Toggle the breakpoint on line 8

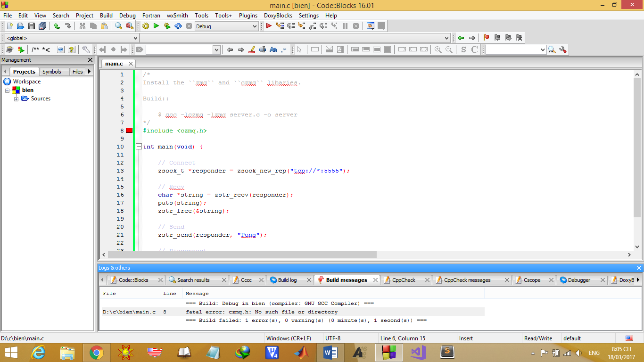coord(129,131)
